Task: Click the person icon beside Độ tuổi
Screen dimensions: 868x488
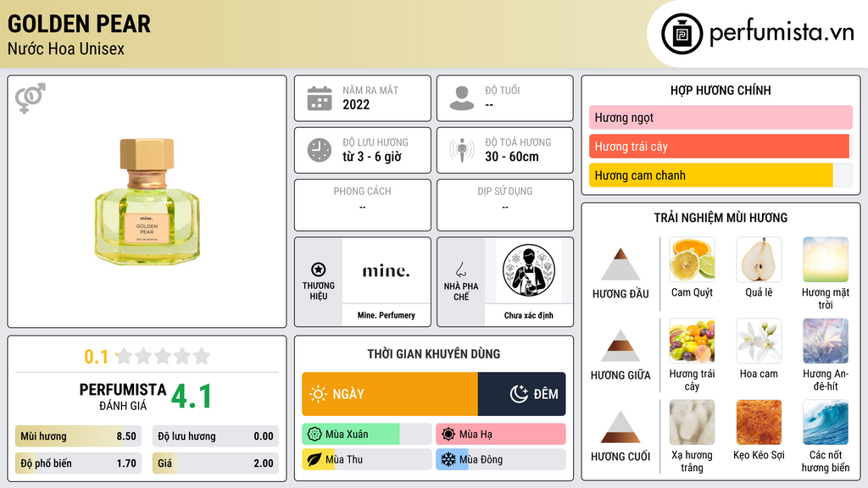Action: click(462, 98)
